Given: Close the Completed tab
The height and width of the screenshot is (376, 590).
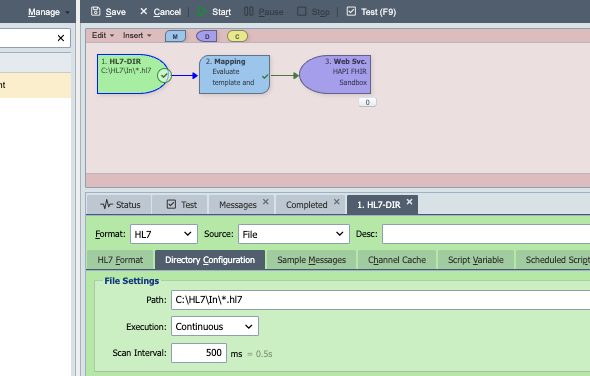Looking at the screenshot, I should 337,202.
